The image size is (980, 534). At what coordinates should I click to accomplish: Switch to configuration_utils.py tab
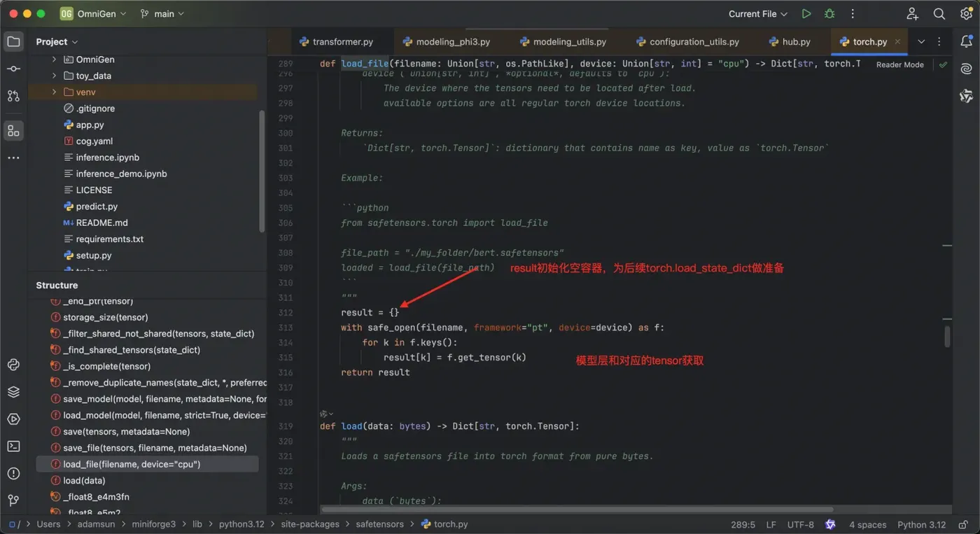[x=687, y=42]
